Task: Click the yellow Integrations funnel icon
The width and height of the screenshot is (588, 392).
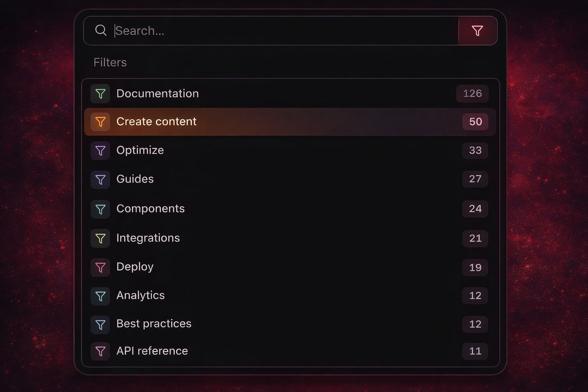Action: (100, 238)
